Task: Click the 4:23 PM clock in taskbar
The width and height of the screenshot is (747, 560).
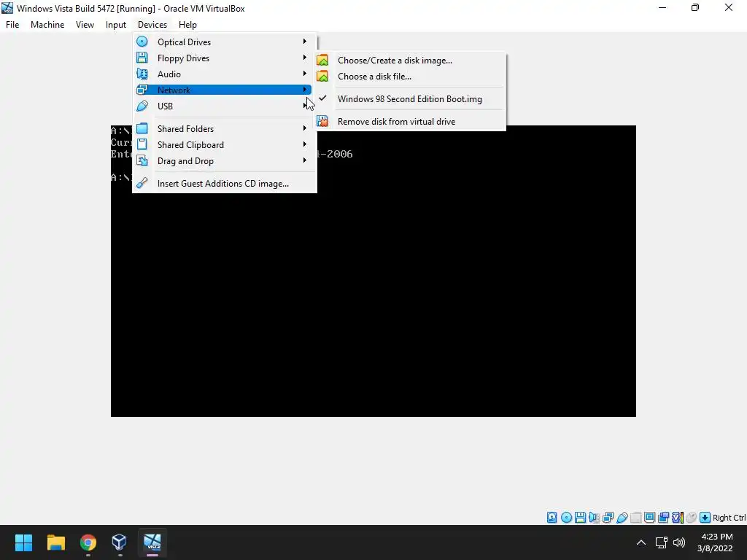Action: pos(716,537)
